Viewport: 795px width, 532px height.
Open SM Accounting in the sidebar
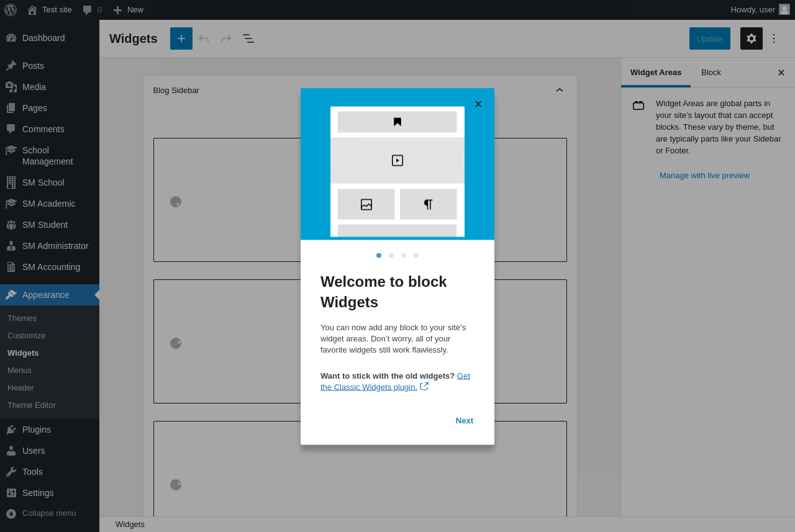pos(51,268)
